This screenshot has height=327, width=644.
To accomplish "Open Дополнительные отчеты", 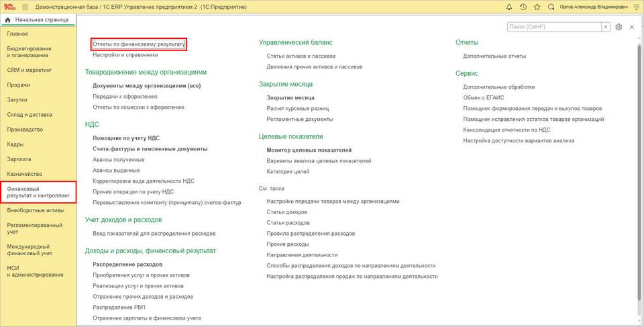I will [x=494, y=56].
